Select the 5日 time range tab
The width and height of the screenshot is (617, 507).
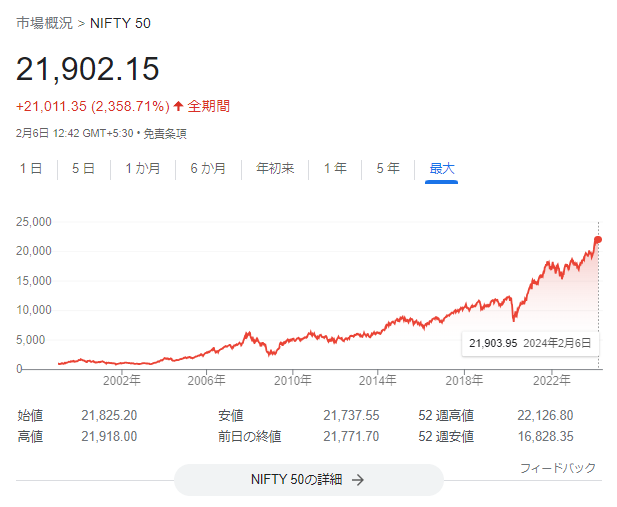coord(83,168)
